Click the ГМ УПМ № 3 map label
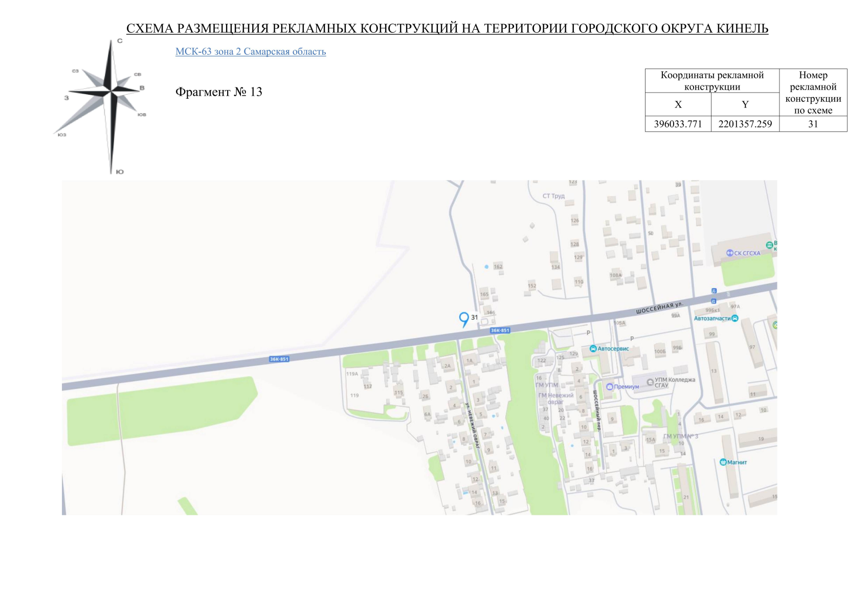This screenshot has width=868, height=614. 680,436
